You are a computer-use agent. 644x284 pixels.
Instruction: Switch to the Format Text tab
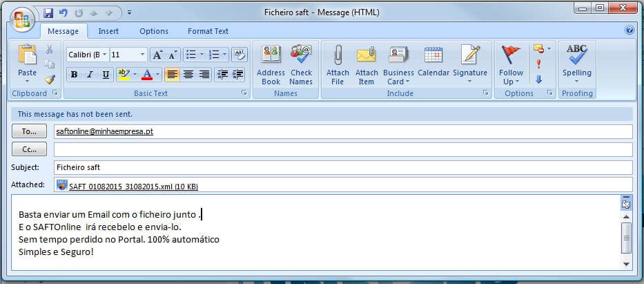pos(208,31)
